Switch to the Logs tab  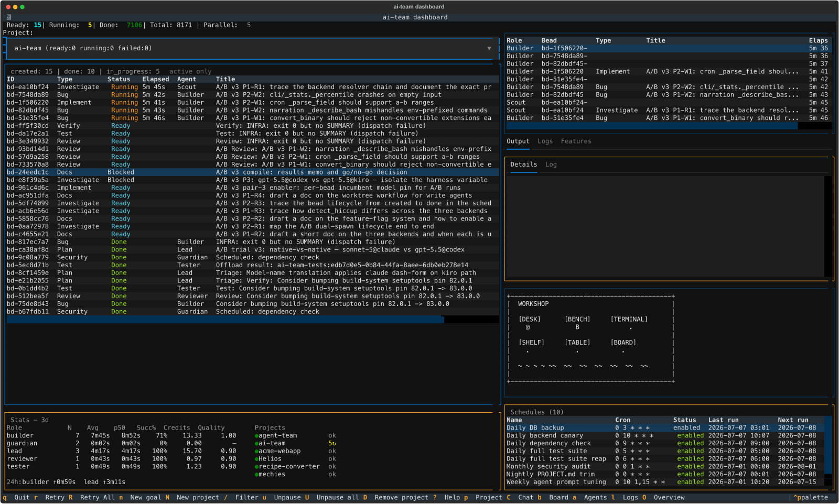545,141
